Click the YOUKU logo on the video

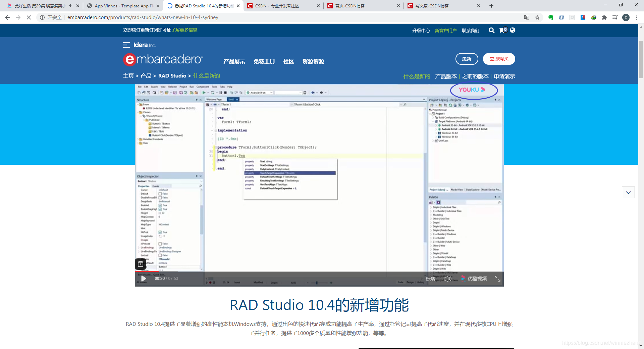(x=472, y=90)
